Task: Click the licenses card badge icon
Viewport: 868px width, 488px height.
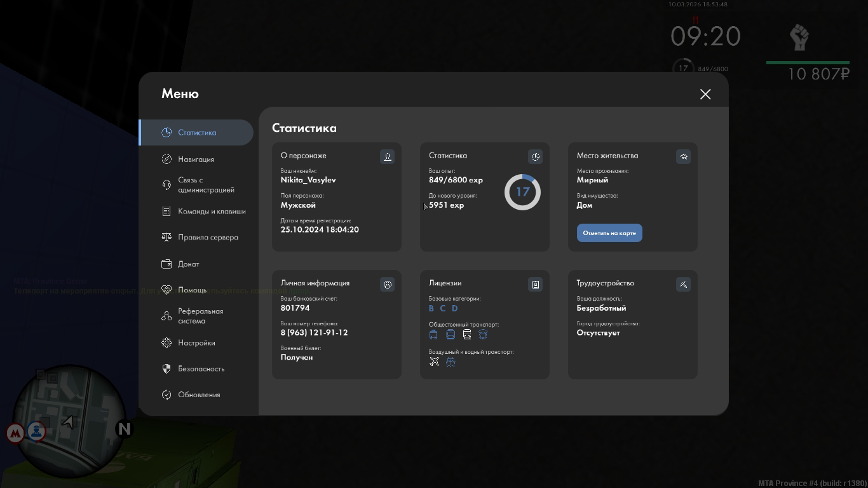Action: coord(535,284)
